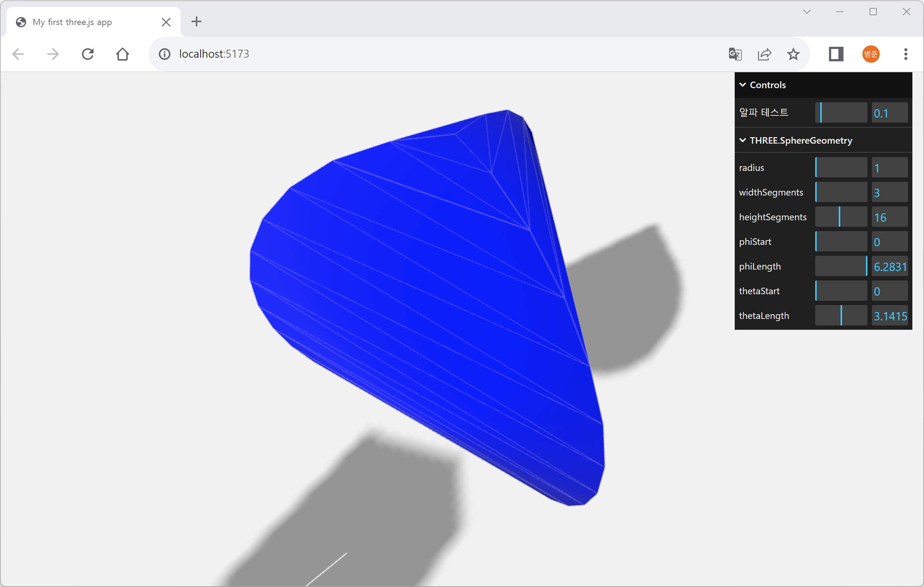Open the orange profile avatar
Screen dimensions: 924x587
pos(871,54)
